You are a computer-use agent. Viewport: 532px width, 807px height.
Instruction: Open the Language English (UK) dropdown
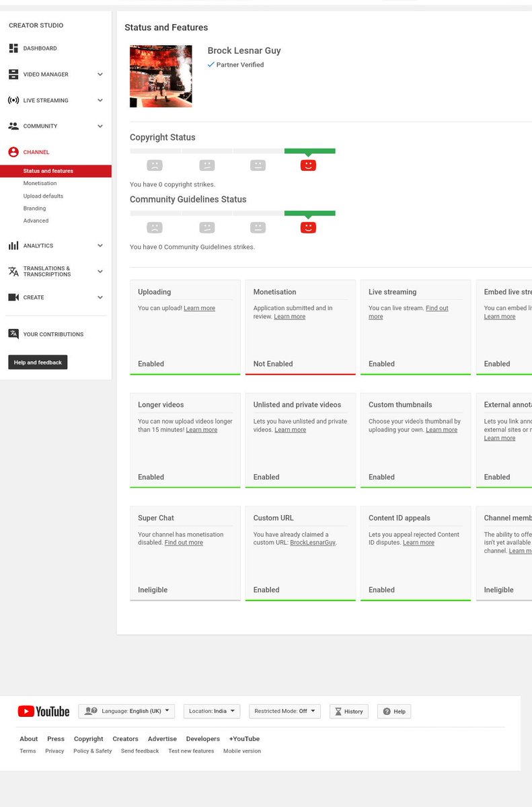tap(126, 712)
